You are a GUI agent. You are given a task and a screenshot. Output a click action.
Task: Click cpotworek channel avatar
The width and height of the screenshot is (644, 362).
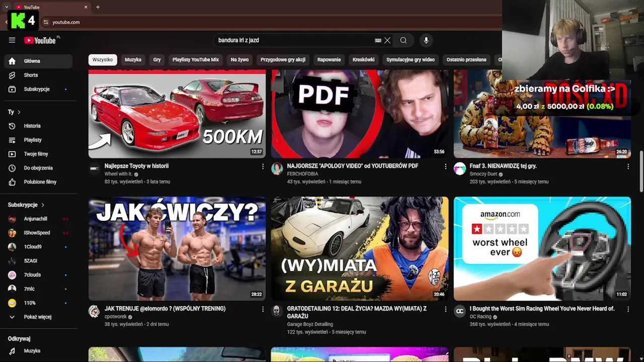(x=94, y=311)
